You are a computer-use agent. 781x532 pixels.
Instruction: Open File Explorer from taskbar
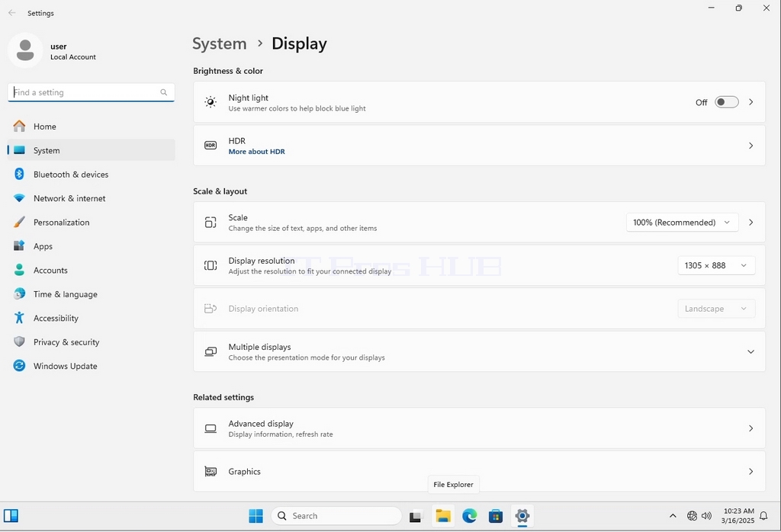443,516
